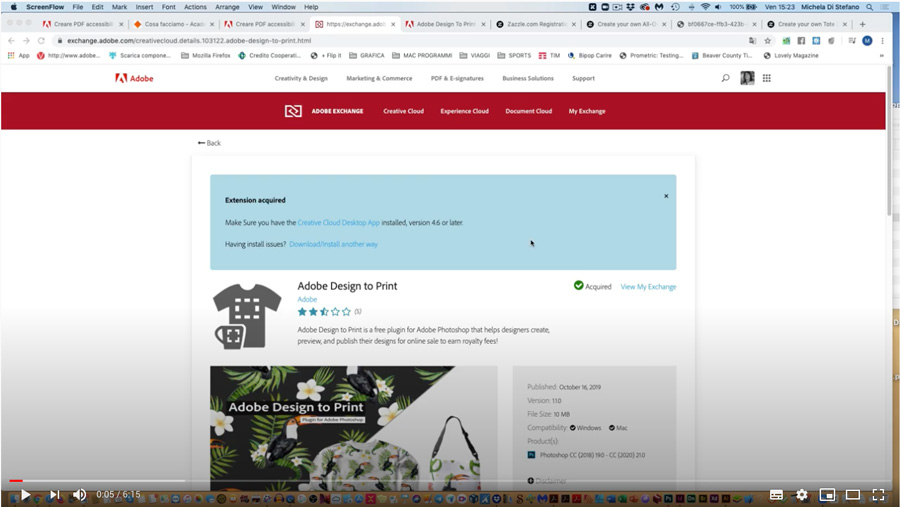Expand the Disclaimer section
The height and width of the screenshot is (507, 900).
click(546, 481)
